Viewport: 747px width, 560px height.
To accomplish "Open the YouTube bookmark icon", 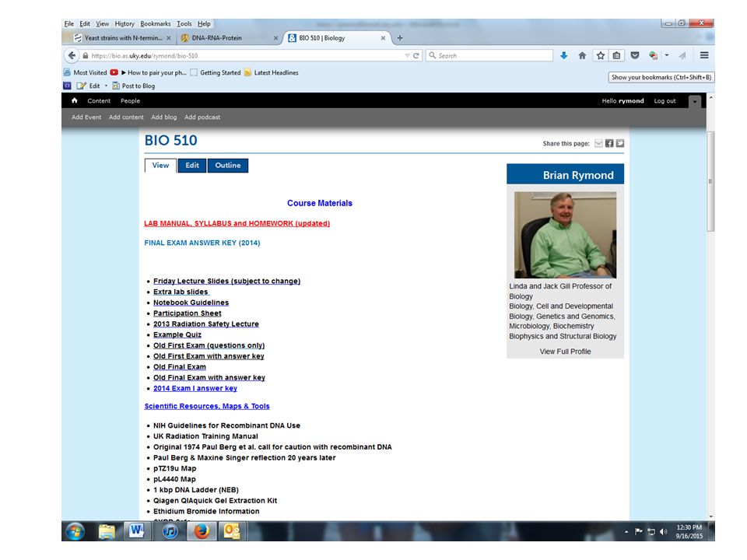I will click(x=114, y=72).
